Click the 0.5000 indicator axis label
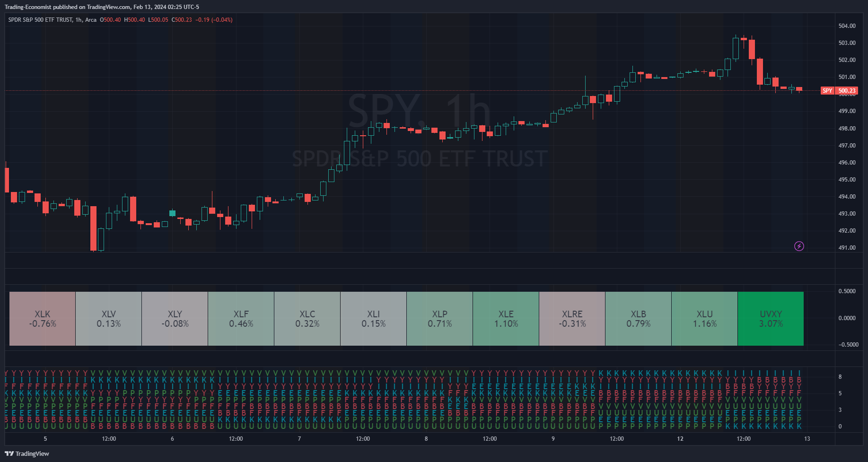868x462 pixels. [847, 291]
